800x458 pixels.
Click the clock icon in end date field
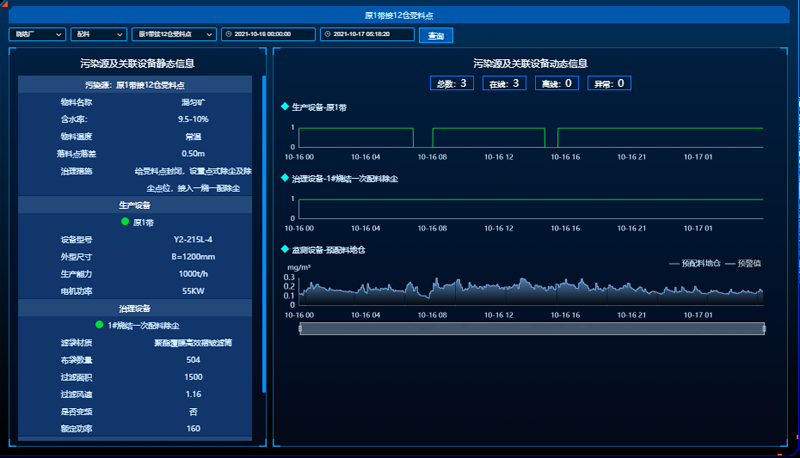327,34
